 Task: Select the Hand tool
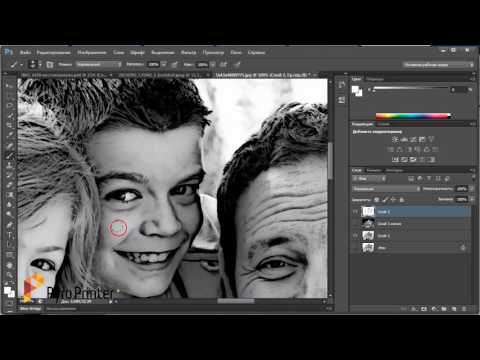pyautogui.click(x=9, y=265)
